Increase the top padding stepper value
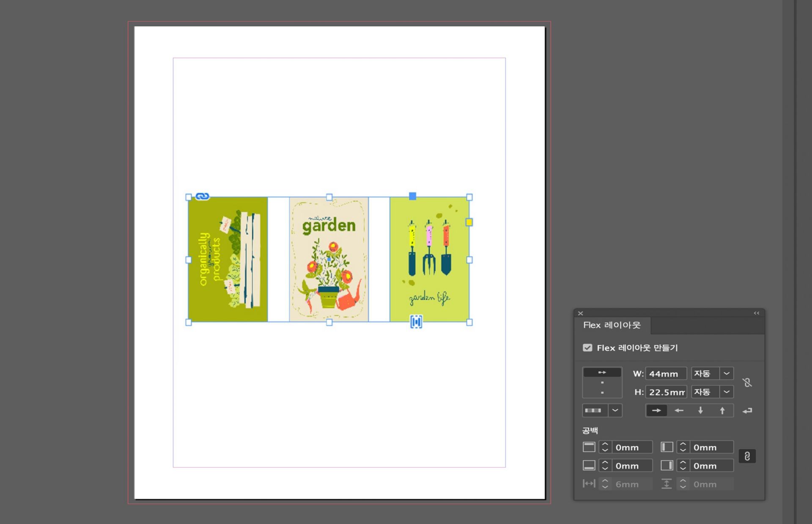Image resolution: width=812 pixels, height=524 pixels. pos(605,444)
